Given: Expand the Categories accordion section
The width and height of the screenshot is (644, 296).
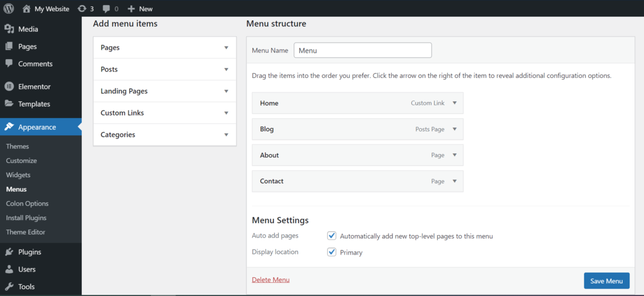Looking at the screenshot, I should 226,134.
